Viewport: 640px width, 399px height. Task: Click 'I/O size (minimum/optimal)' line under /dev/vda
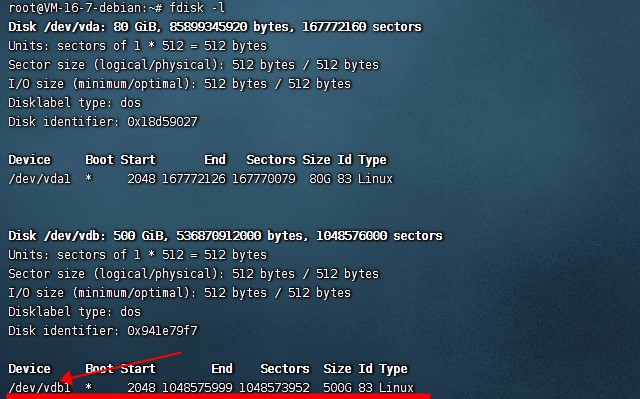point(180,84)
